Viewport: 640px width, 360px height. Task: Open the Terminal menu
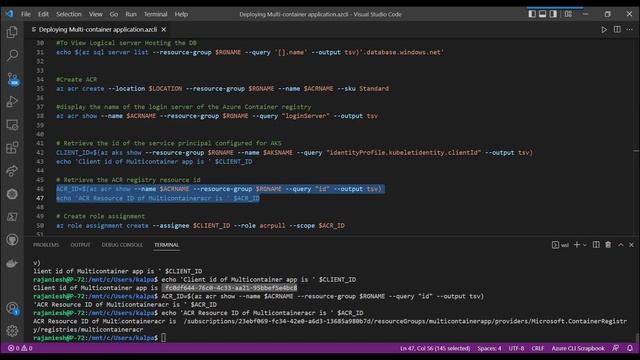tap(156, 14)
